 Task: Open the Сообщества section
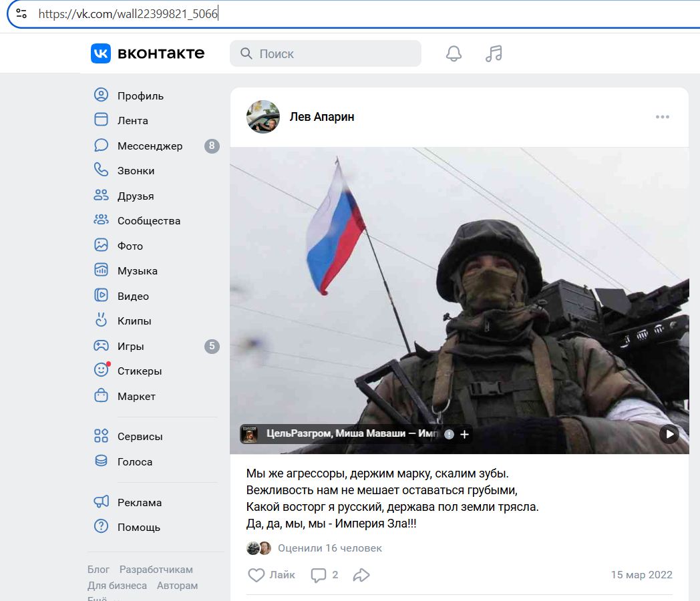tap(148, 221)
